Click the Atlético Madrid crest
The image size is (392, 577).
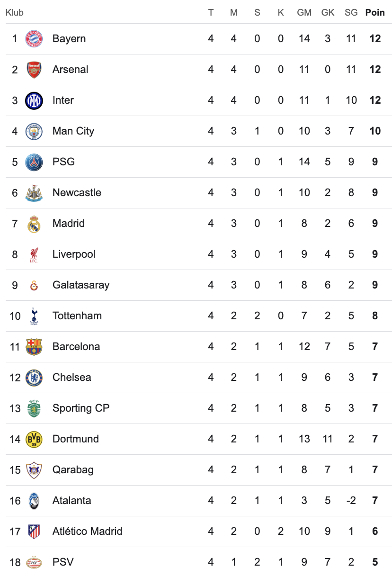coord(34,532)
